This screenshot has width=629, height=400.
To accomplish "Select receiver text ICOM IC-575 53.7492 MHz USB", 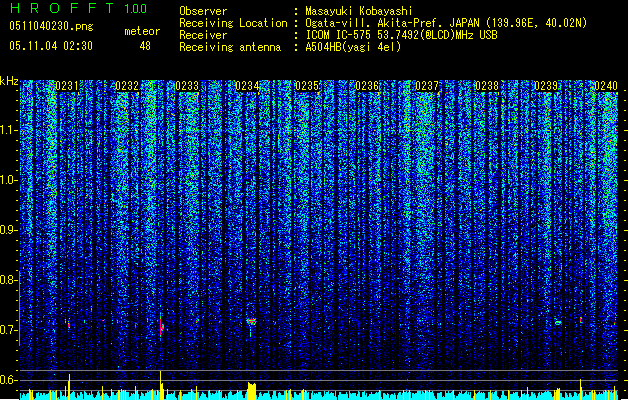I will tap(402, 35).
